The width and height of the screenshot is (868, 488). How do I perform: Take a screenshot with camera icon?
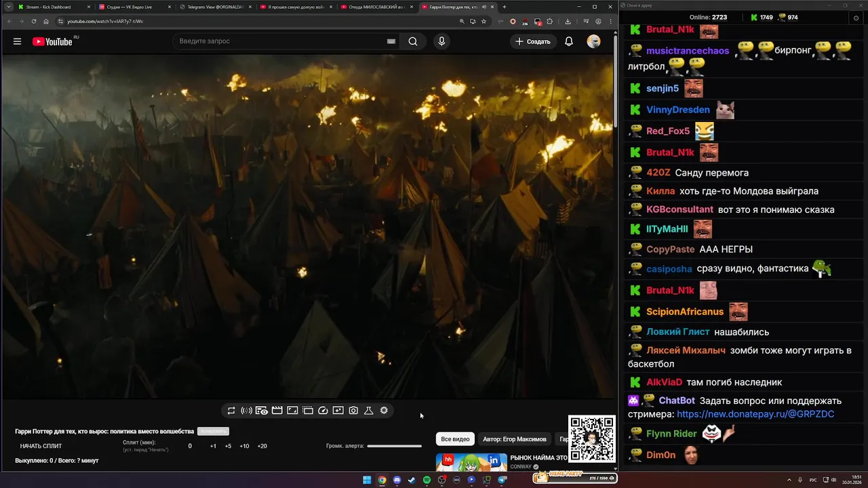point(353,411)
